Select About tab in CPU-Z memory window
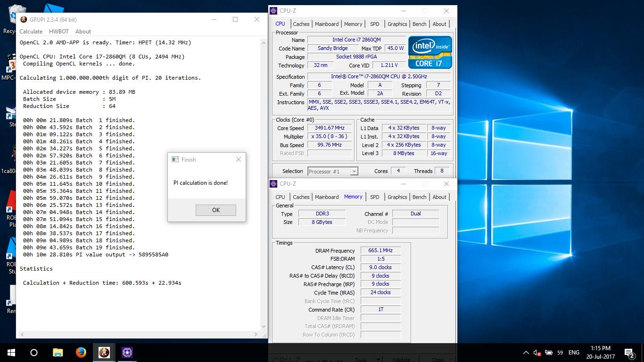Screen dimensions: 644x362 [439, 197]
